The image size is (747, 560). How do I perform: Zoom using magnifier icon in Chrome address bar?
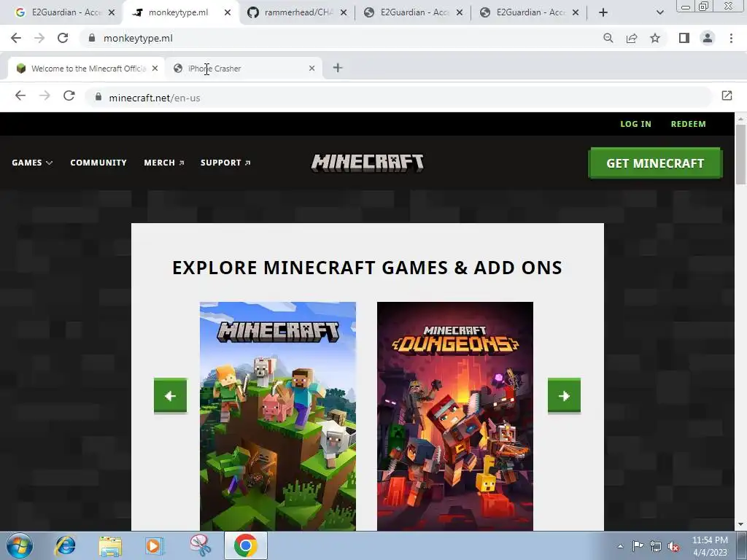[608, 38]
